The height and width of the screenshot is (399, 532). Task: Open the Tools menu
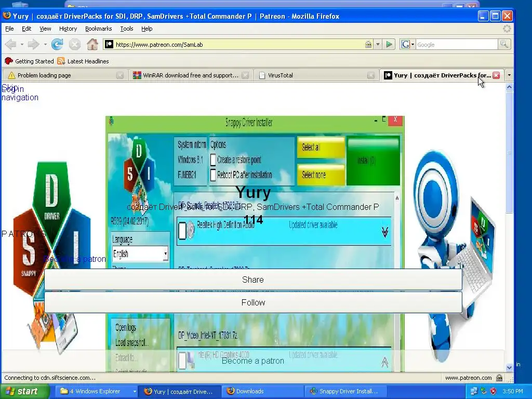(127, 29)
